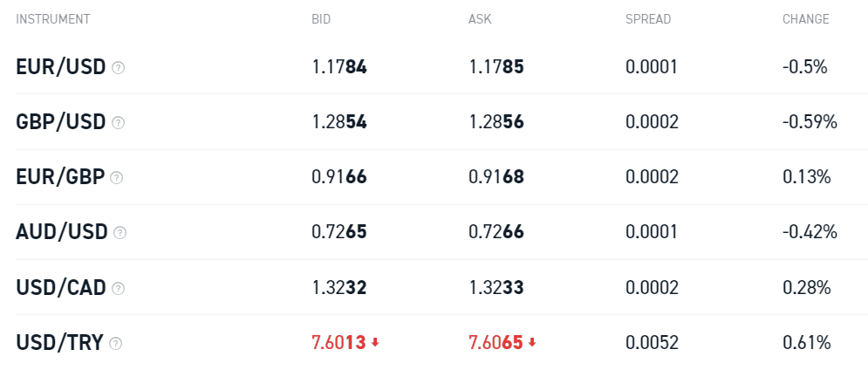This screenshot has width=868, height=370.
Task: Open the info tooltip icon for EUR/GBP
Action: pyautogui.click(x=116, y=178)
